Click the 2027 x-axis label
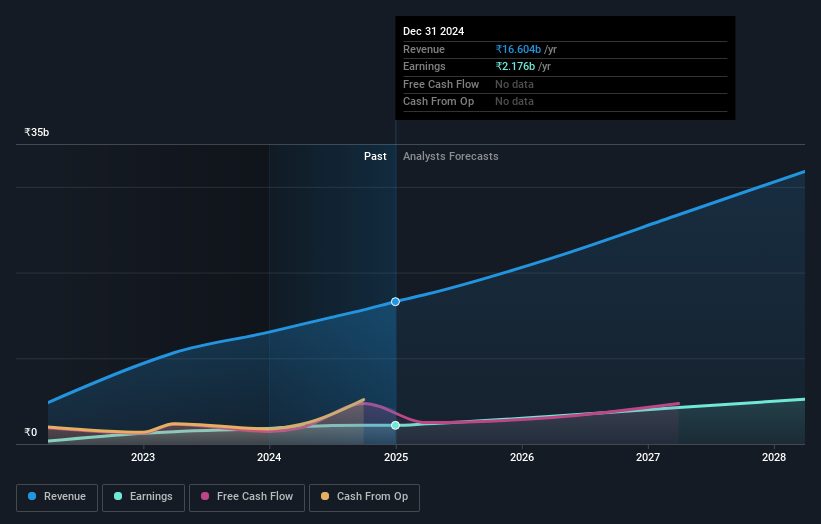Screen dimensions: 821x524 click(648, 457)
